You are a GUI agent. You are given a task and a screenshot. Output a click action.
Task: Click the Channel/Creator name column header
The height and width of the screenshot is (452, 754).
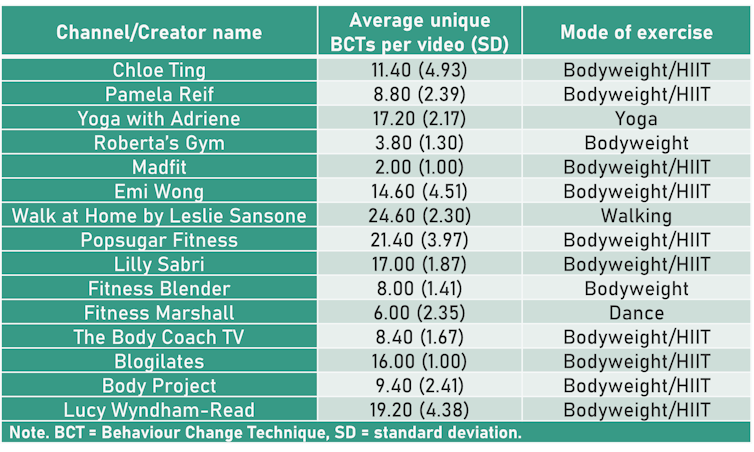[x=159, y=31]
